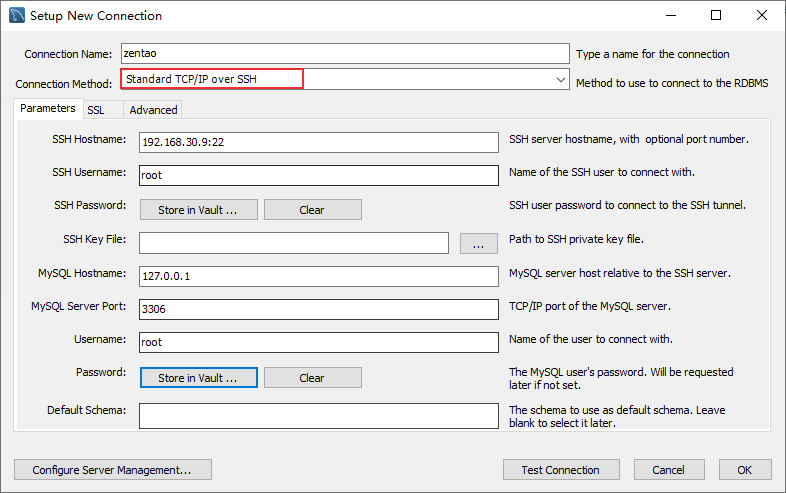
Task: Clear the stored SSH Password
Action: 313,210
